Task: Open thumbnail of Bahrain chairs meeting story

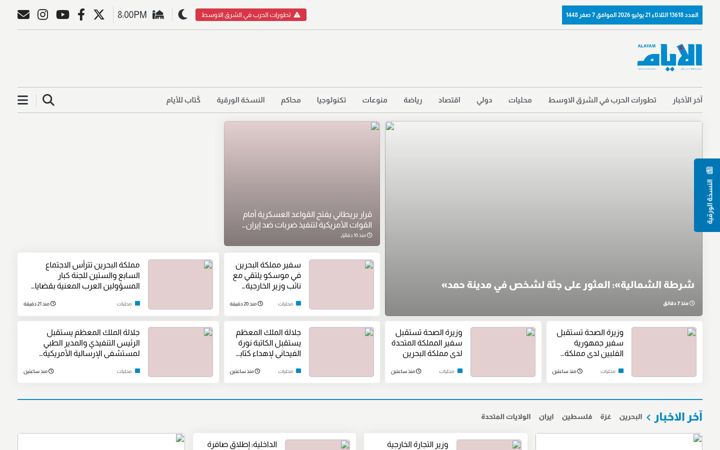Action: pyautogui.click(x=180, y=284)
